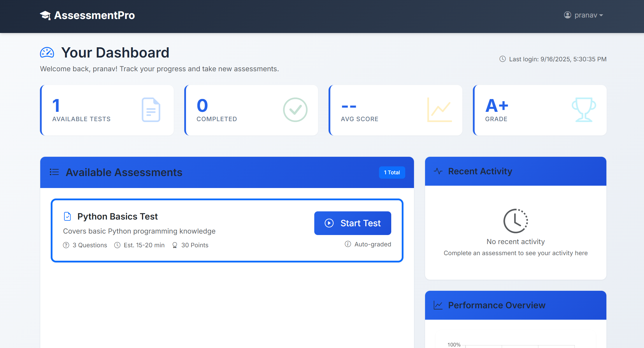Click the chart icon on Avg Score card

pos(440,110)
